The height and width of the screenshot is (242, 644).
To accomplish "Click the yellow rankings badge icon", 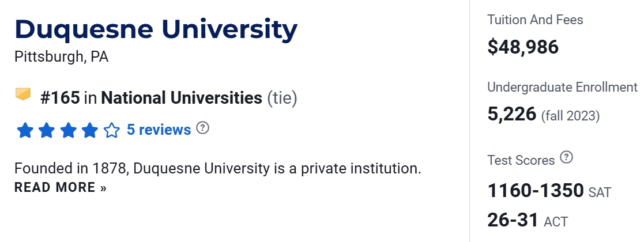I will (23, 94).
